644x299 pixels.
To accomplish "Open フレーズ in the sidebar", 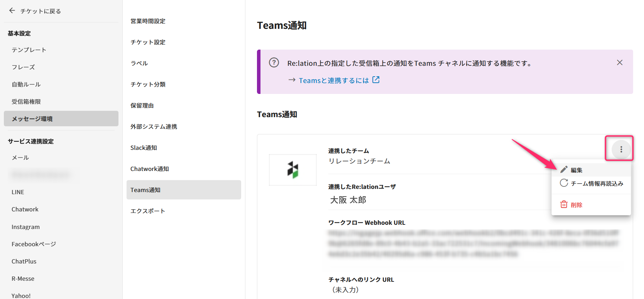I will pos(23,67).
